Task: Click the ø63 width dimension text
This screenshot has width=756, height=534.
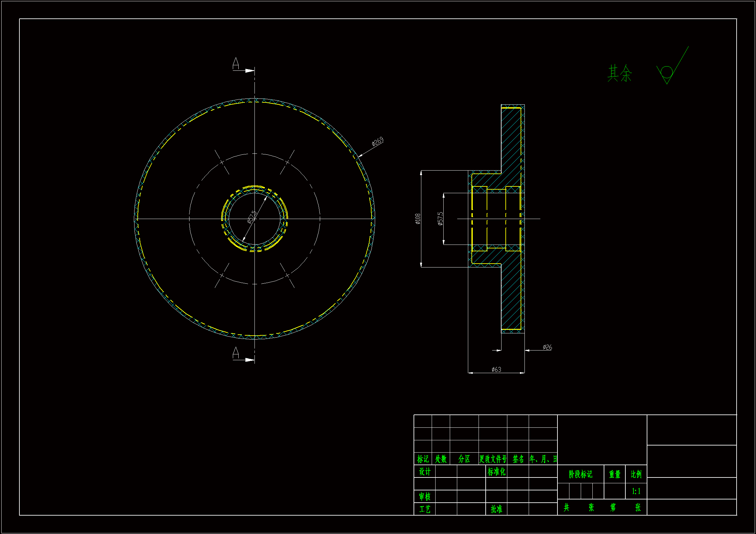Action: coord(496,370)
